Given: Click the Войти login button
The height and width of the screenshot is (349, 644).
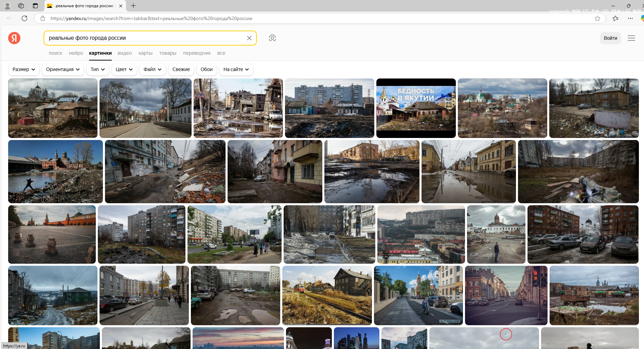Looking at the screenshot, I should (x=610, y=38).
